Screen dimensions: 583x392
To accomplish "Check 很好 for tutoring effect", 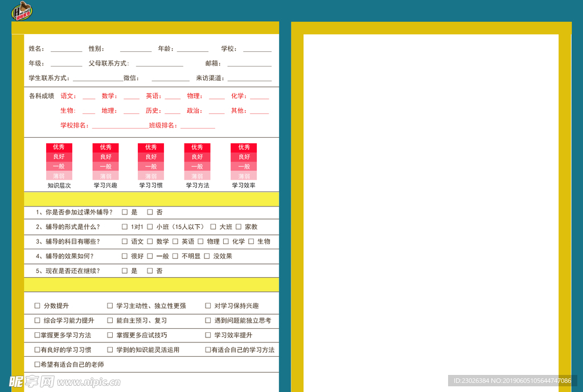I will (124, 256).
